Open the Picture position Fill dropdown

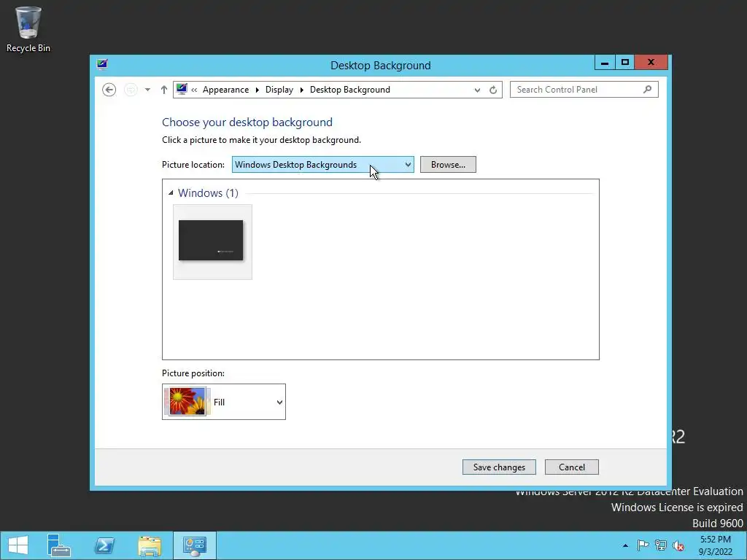[x=224, y=402]
